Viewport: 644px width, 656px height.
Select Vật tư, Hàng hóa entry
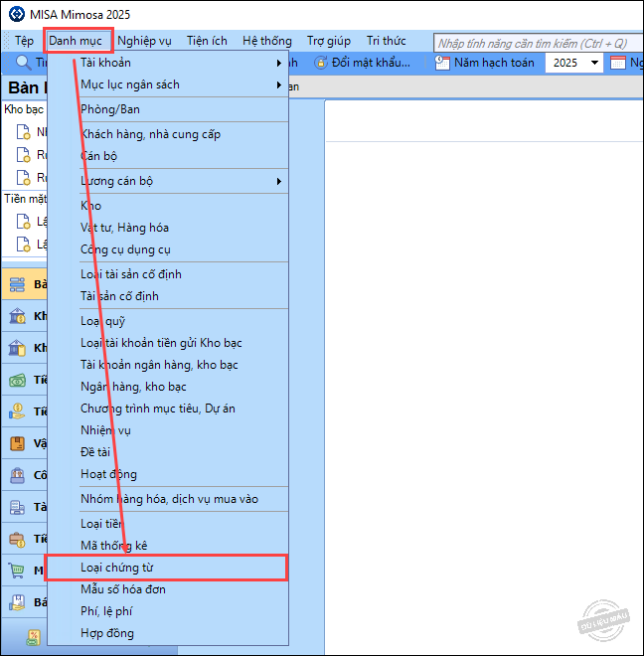(x=168, y=228)
